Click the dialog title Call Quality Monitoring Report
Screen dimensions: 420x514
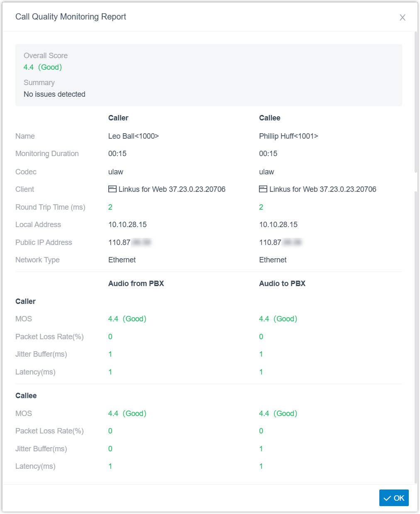pyautogui.click(x=71, y=17)
